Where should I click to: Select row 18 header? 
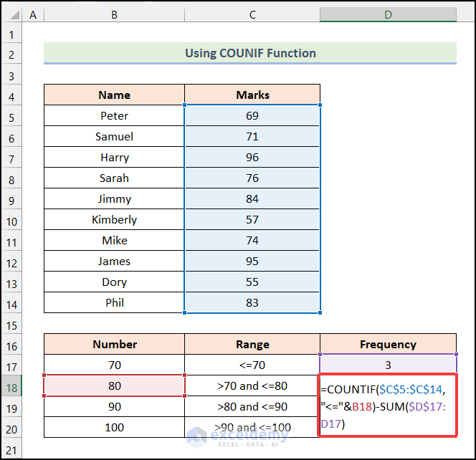point(11,386)
